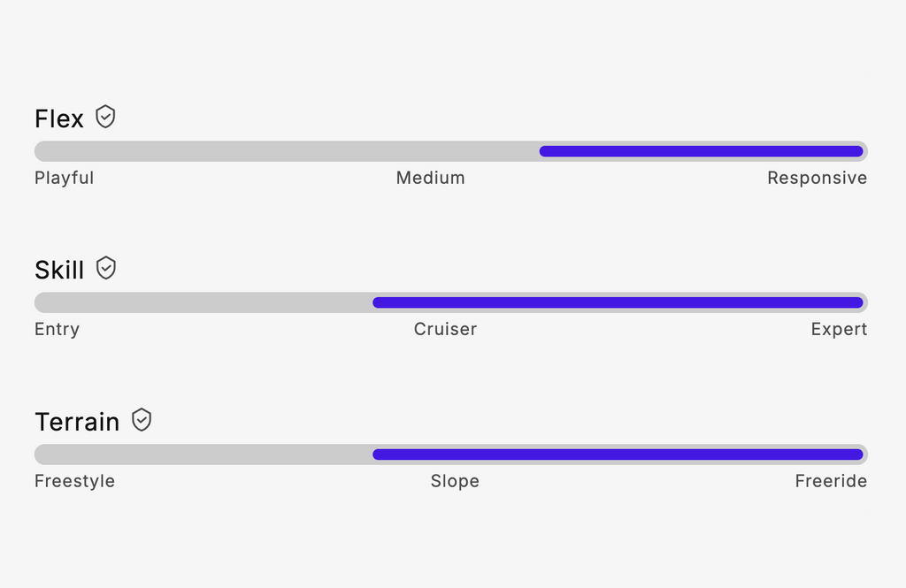Click the Terrain heading text

(x=77, y=422)
